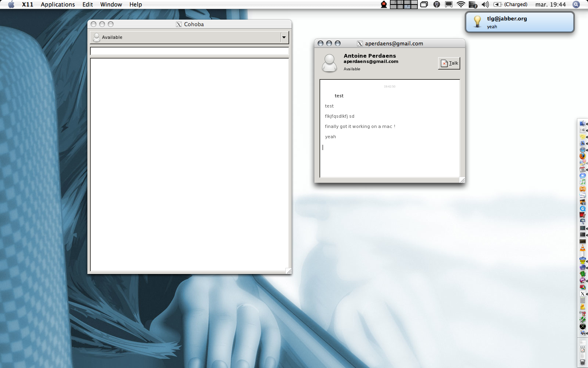Open the Applications menu
Viewport: 588px width, 368px height.
click(58, 4)
